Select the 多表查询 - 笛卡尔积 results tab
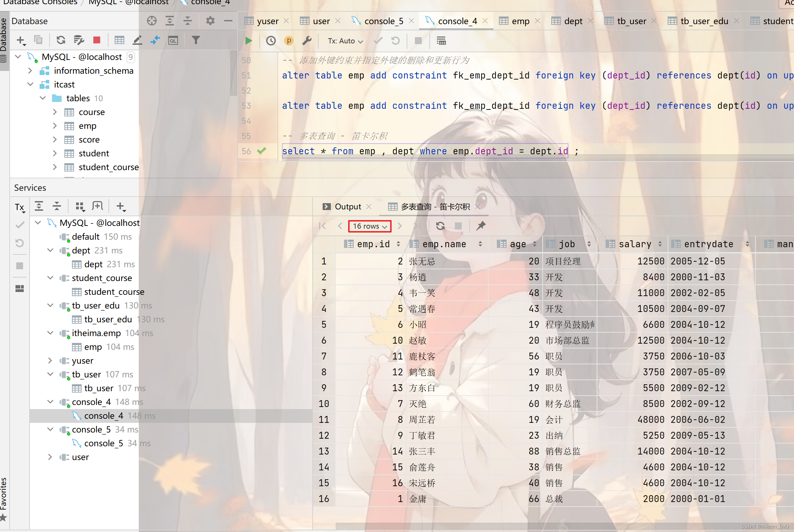This screenshot has width=794, height=532. pos(431,207)
